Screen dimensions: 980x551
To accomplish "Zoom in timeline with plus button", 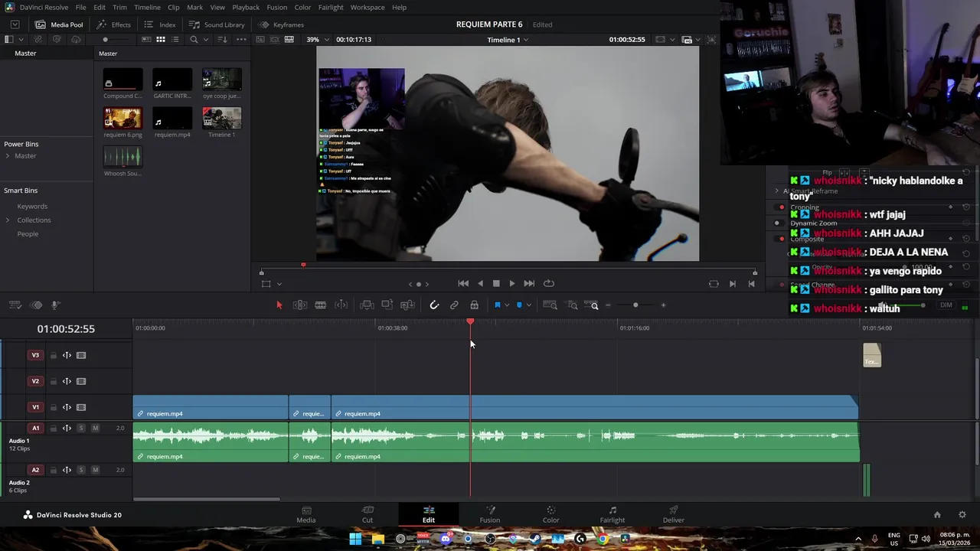I will (663, 305).
